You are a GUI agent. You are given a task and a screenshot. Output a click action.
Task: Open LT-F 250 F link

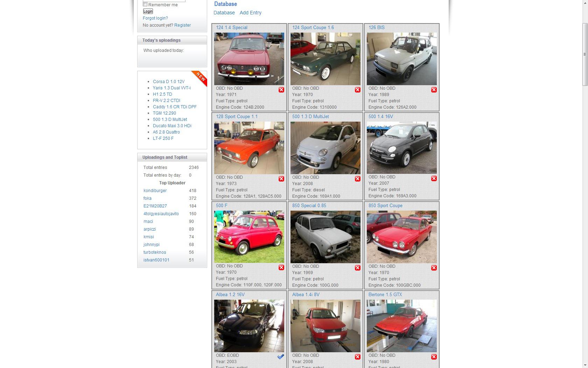point(163,138)
